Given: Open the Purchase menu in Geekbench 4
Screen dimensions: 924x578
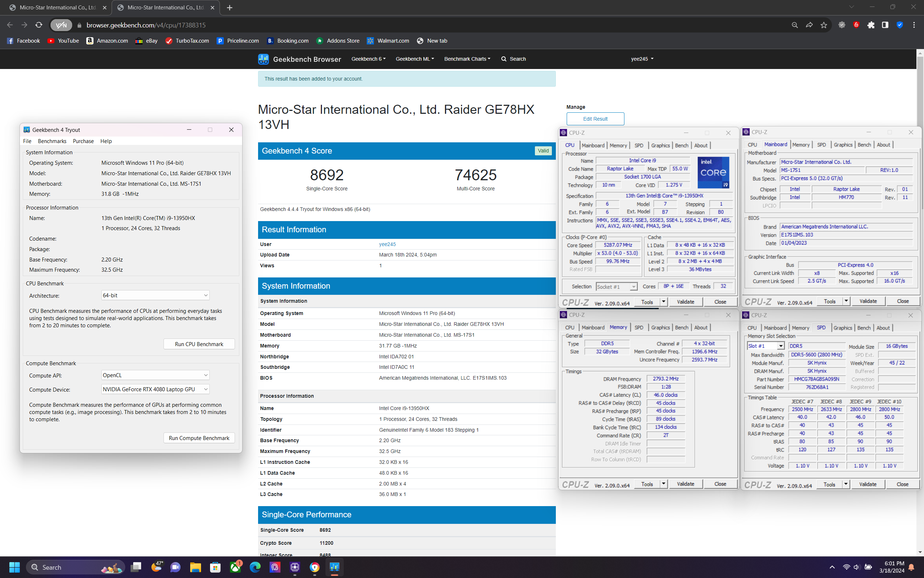Looking at the screenshot, I should tap(83, 141).
